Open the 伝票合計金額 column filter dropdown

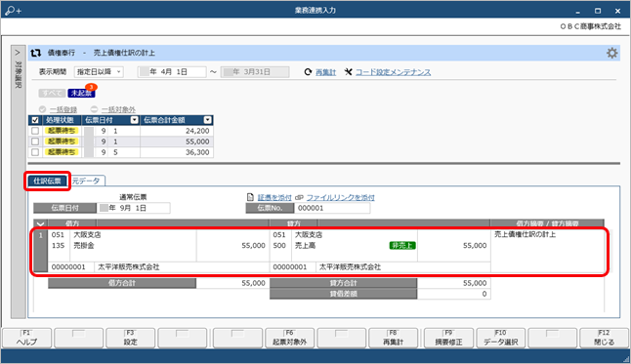[x=207, y=120]
